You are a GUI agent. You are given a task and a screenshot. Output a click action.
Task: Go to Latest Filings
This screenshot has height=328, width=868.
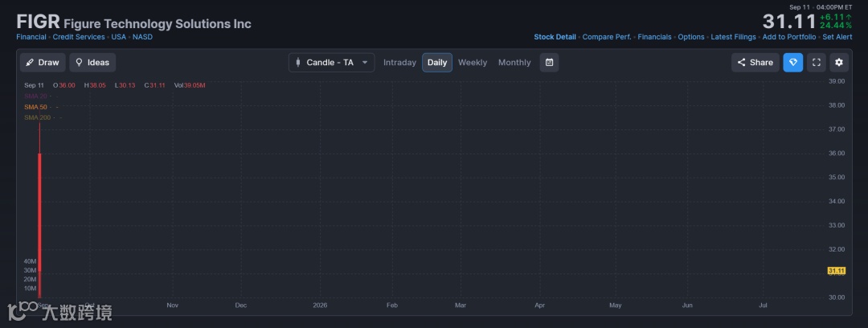coord(733,37)
